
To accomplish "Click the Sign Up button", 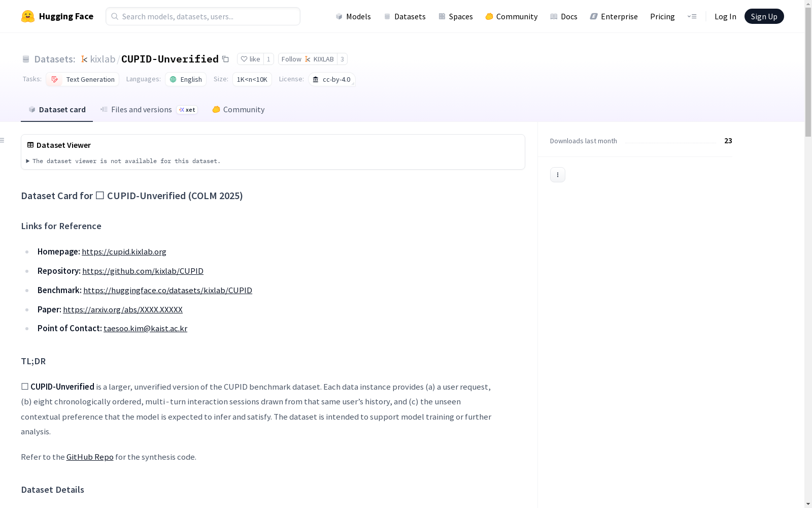I will click(764, 16).
